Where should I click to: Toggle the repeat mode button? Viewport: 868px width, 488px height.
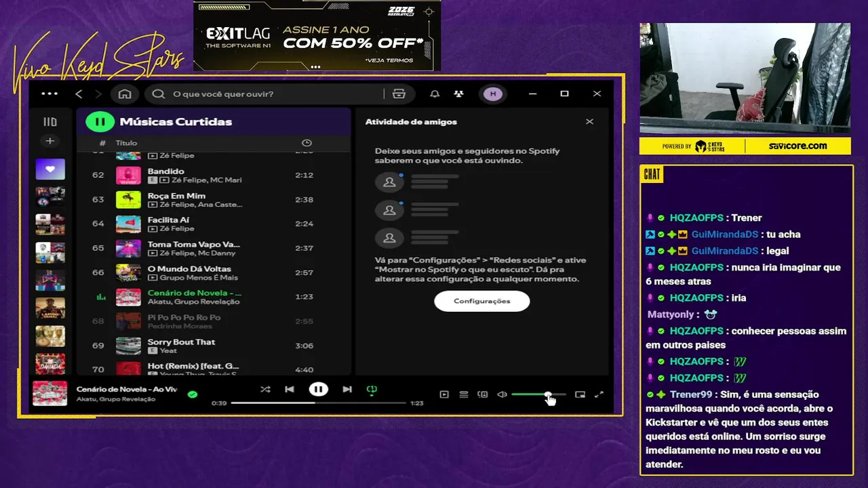[x=372, y=390]
